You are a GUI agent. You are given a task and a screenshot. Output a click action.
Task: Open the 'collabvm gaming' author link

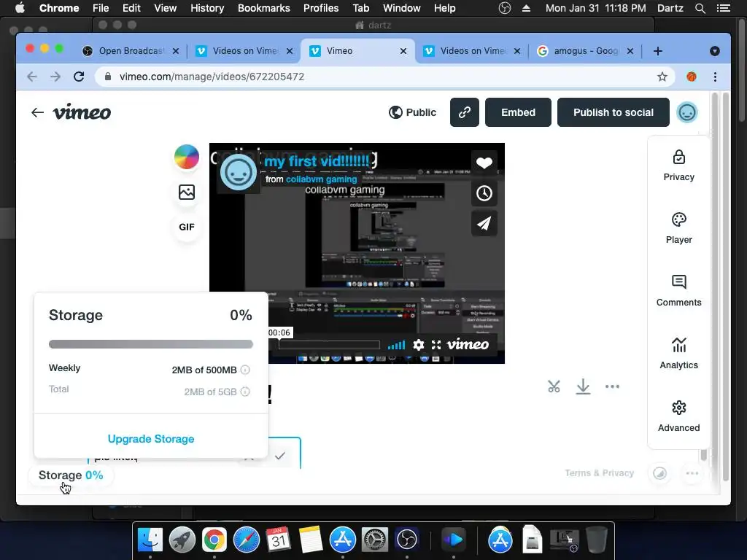click(321, 179)
